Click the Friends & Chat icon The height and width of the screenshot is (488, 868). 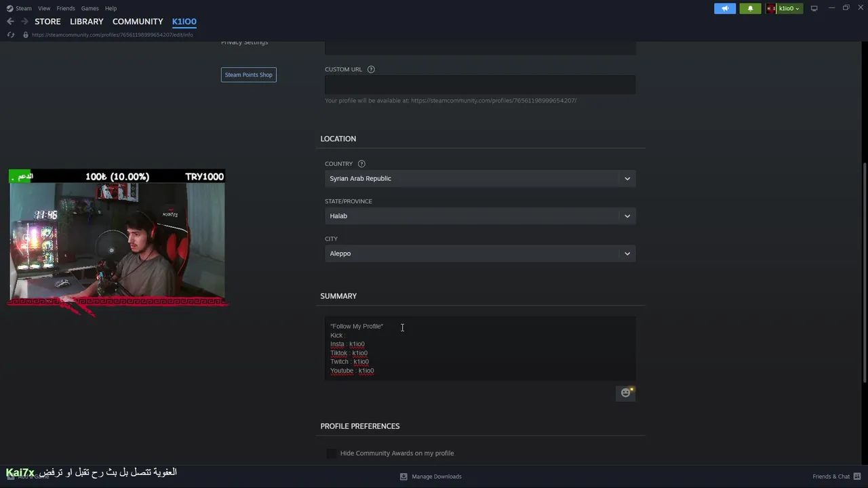pos(856,476)
